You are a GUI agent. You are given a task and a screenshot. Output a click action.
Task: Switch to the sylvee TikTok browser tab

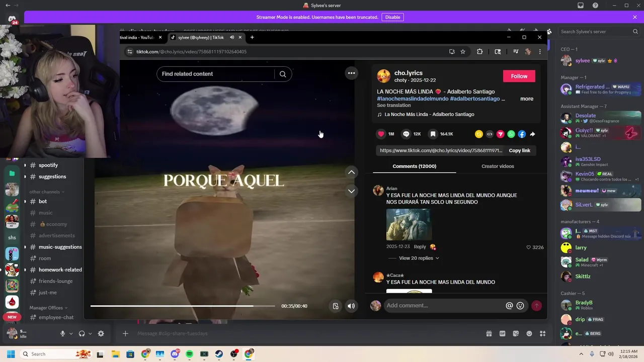pos(206,37)
